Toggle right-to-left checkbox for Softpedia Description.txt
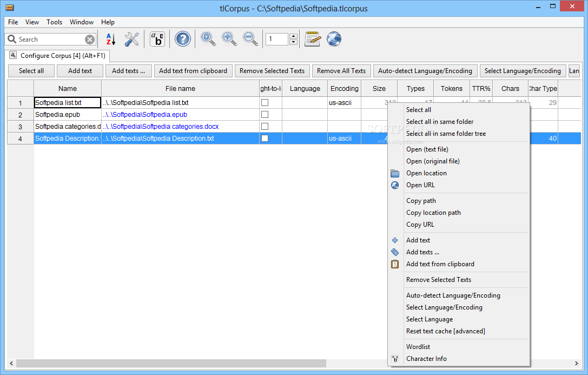 tap(265, 139)
